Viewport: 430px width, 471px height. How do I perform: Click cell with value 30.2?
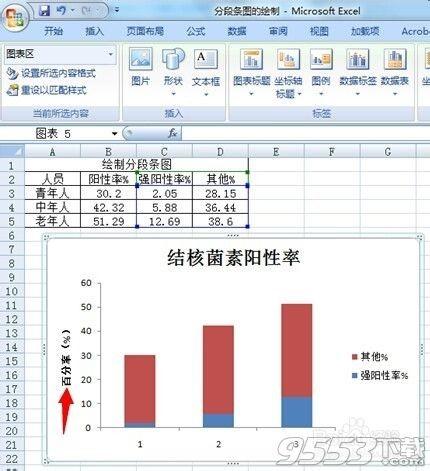108,193
